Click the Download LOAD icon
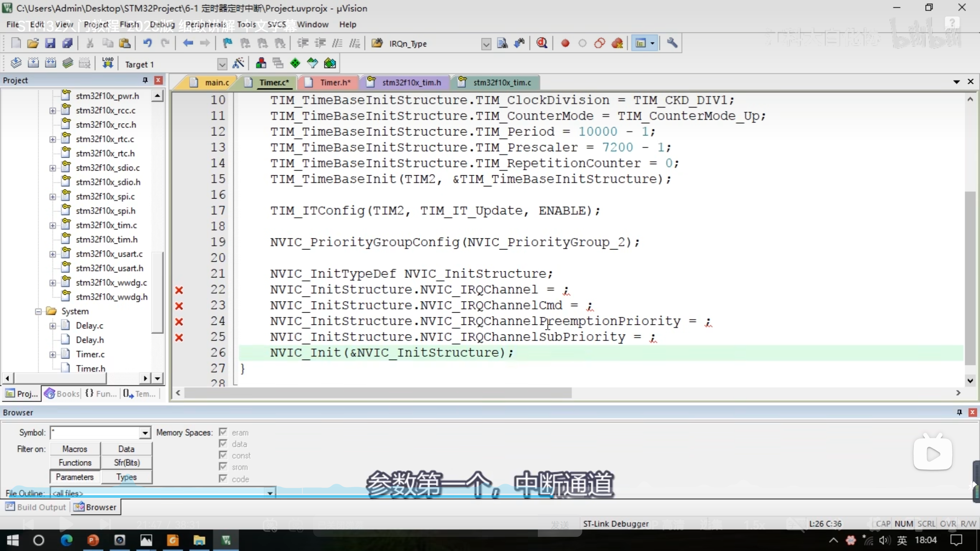The width and height of the screenshot is (980, 551). point(108,64)
